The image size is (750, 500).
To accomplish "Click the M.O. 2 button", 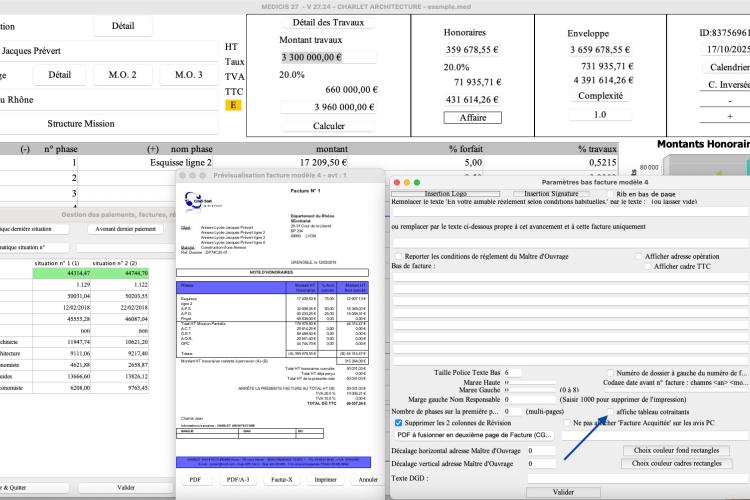I will coord(122,75).
